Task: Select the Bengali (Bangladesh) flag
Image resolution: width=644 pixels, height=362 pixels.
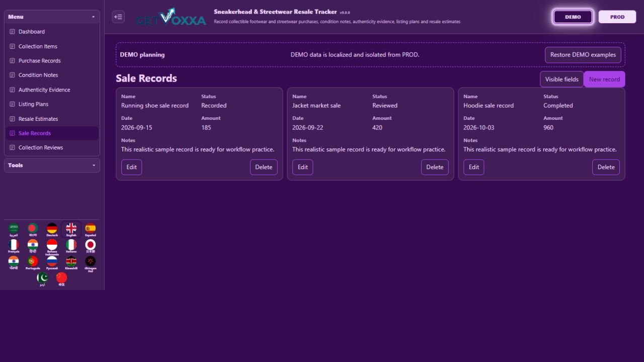Action: coord(33,230)
